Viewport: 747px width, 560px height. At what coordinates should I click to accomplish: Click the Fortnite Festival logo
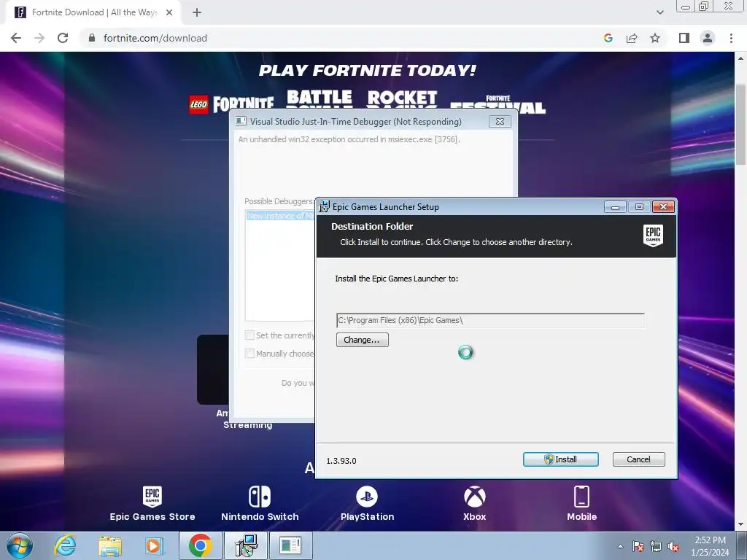(498, 105)
